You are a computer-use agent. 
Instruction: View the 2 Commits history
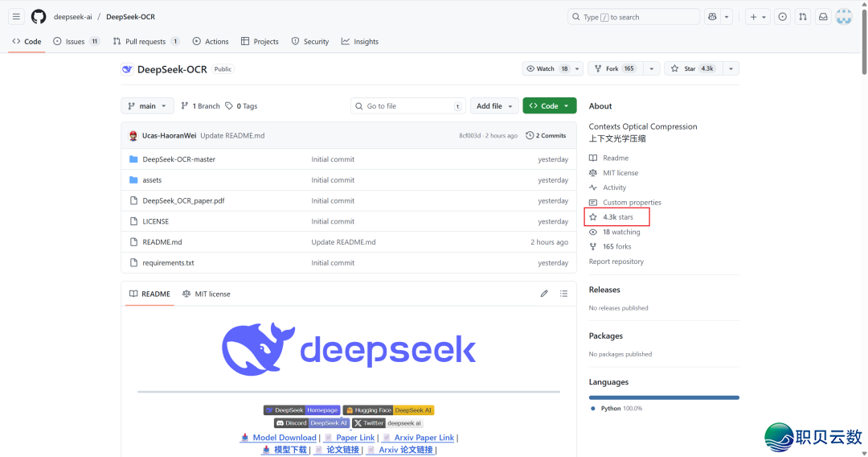tap(546, 136)
